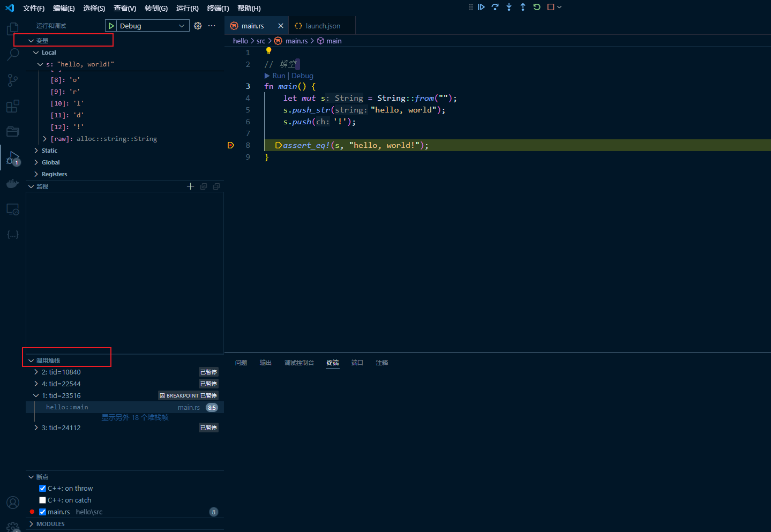
Task: Open the Run and Debug view icon
Action: 13,159
